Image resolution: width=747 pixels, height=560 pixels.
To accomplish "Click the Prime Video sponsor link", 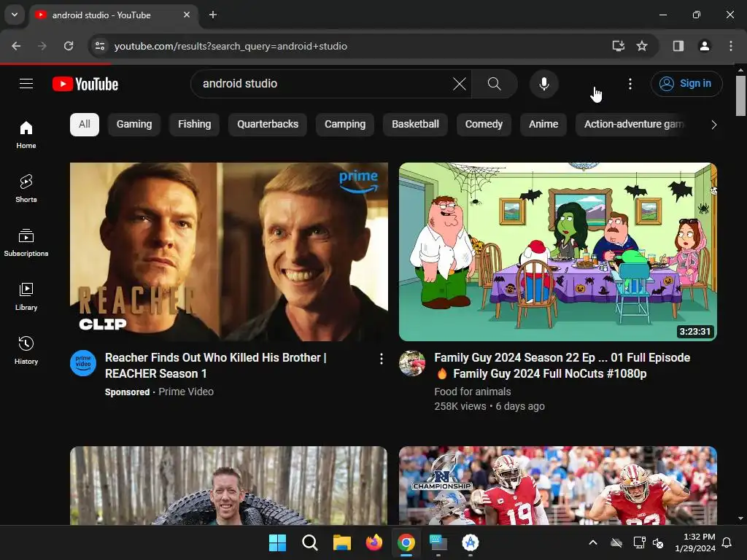I will [186, 392].
